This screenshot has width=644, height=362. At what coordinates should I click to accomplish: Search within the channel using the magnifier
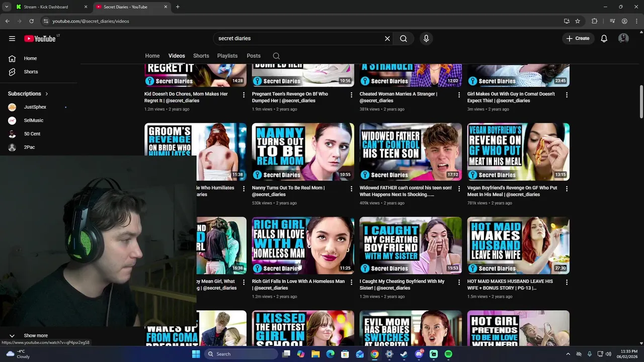(276, 56)
